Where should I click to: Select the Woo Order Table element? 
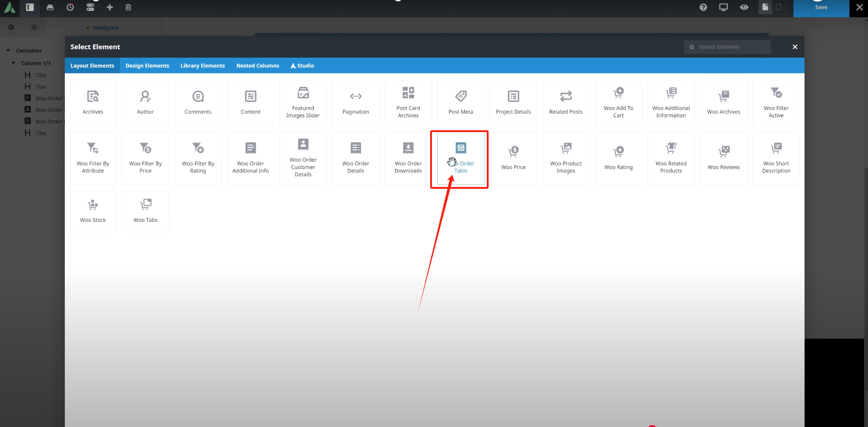461,158
